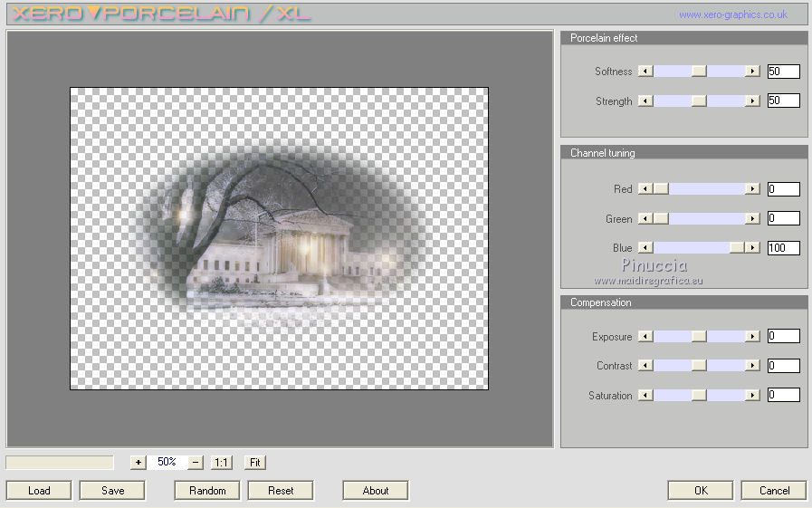The width and height of the screenshot is (812, 508).
Task: Click the Red slider left arrow
Action: point(645,189)
